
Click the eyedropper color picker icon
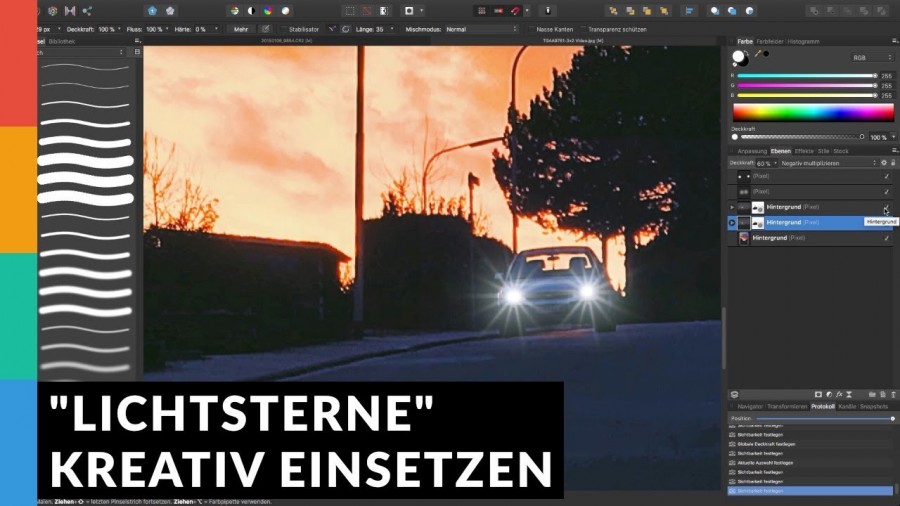click(758, 53)
